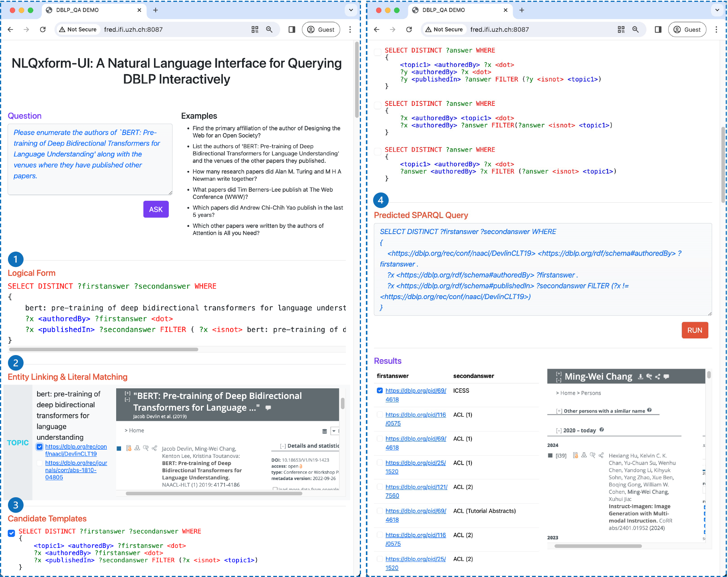Click the share icon beside Ming-Wei Chang heading

pos(658,377)
